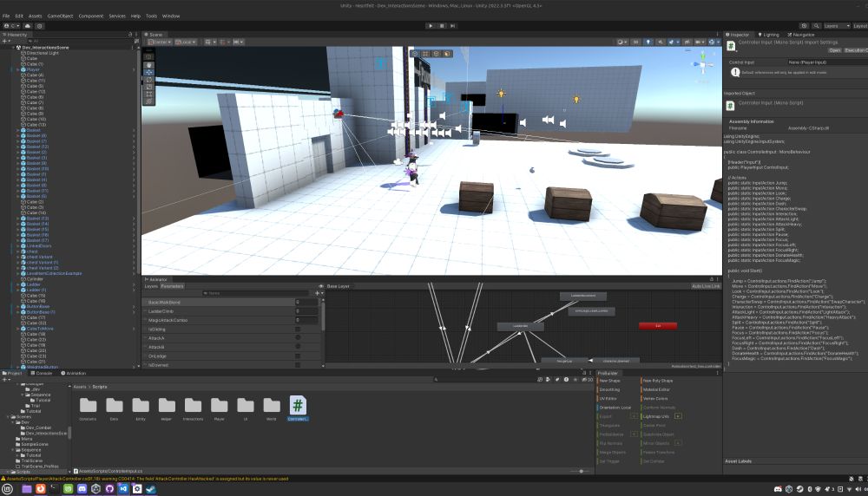Open the global Search magnifier icon
Viewport: 868px width, 496px height.
coord(816,26)
